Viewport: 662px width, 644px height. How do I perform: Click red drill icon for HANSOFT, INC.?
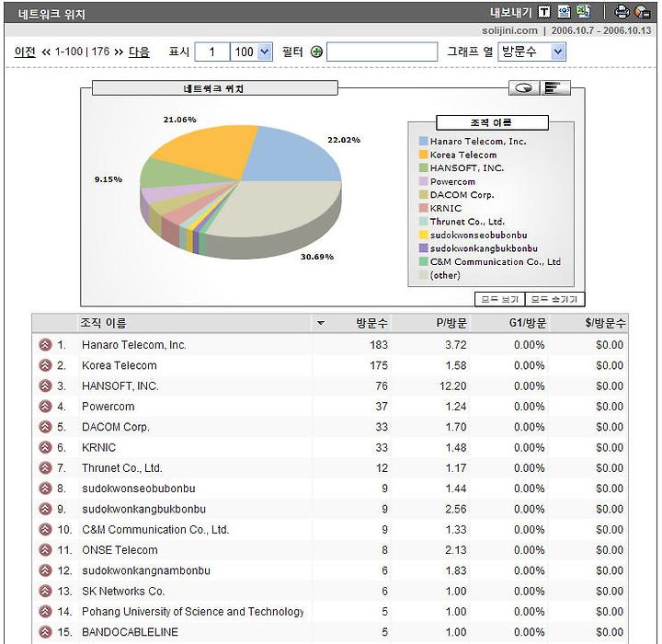(x=45, y=385)
